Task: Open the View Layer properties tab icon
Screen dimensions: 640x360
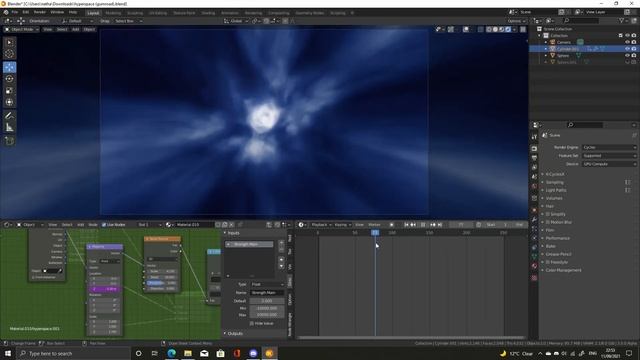Action: click(x=534, y=167)
